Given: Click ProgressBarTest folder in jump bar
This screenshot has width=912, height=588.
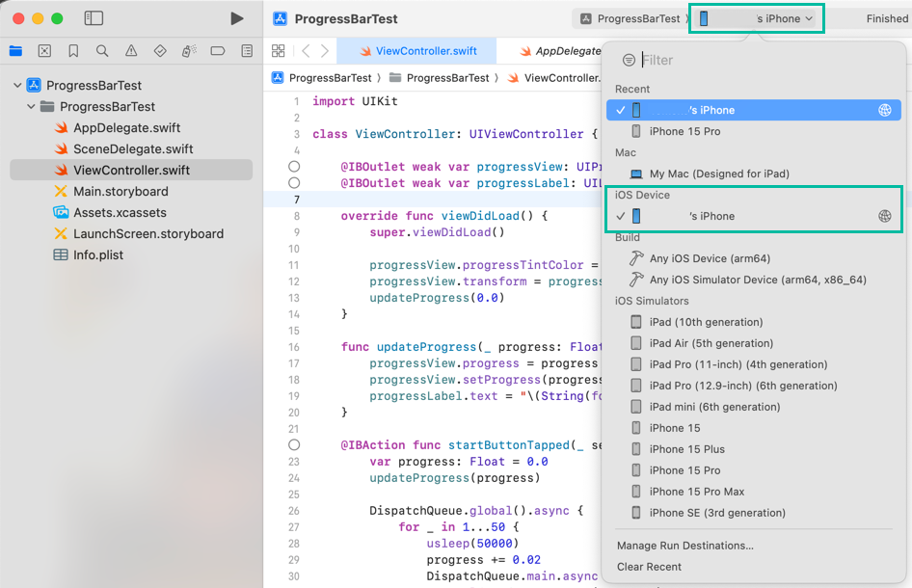Looking at the screenshot, I should click(x=440, y=78).
